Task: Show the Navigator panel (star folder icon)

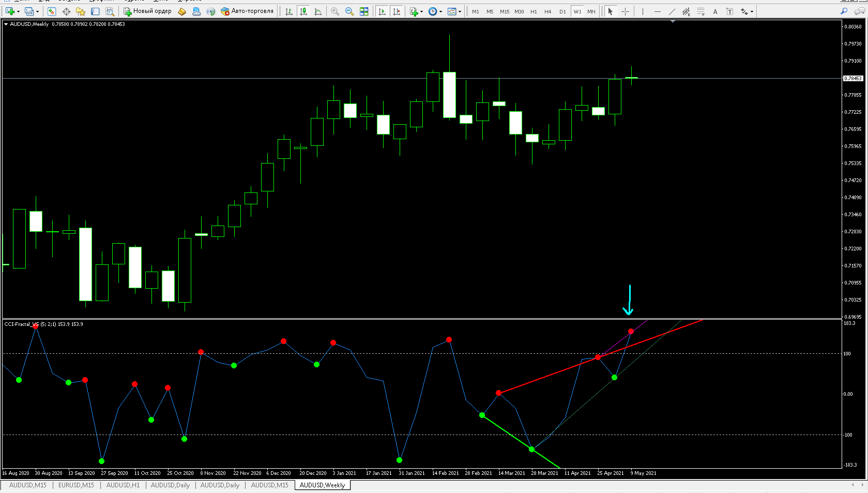Action: (x=81, y=11)
